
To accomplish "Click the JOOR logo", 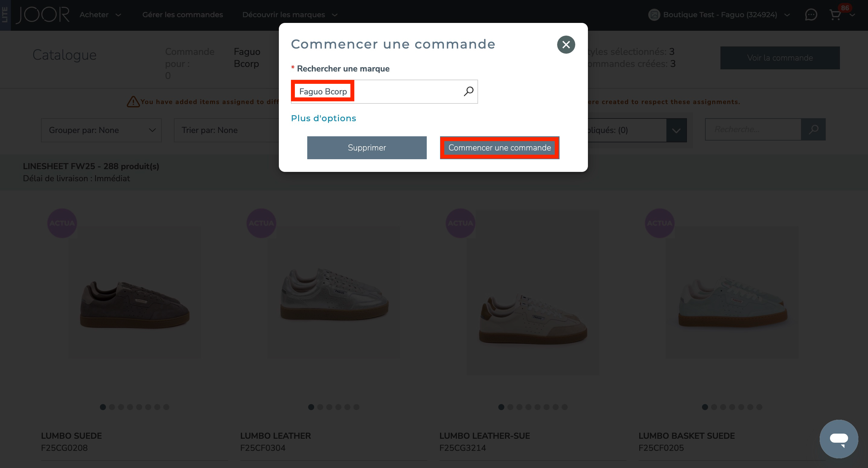I will [43, 15].
